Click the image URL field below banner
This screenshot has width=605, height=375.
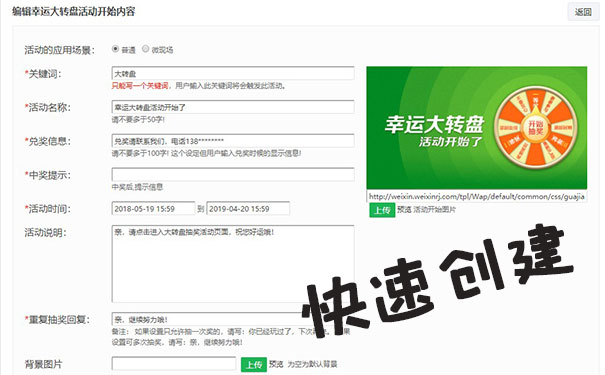click(477, 196)
